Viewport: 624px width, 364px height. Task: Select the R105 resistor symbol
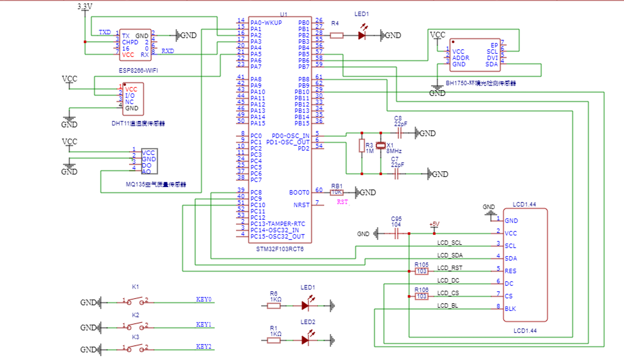[421, 271]
